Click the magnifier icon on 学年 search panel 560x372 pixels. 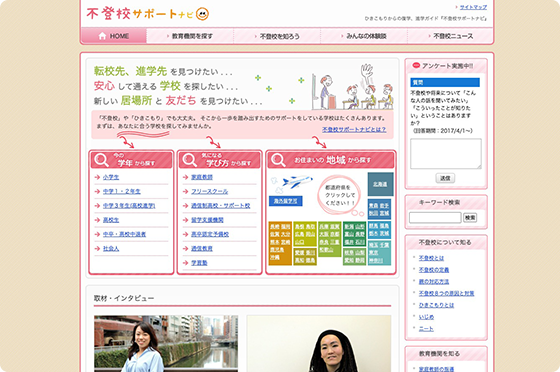pos(101,160)
